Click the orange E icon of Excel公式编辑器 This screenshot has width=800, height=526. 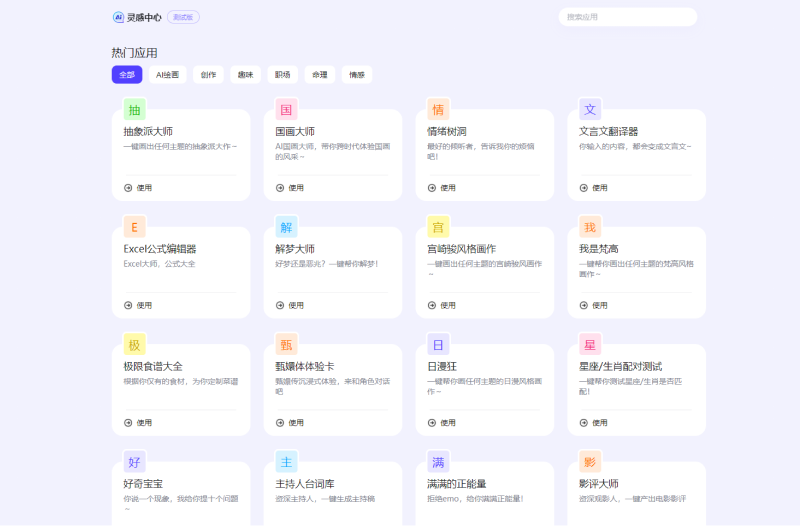(135, 227)
